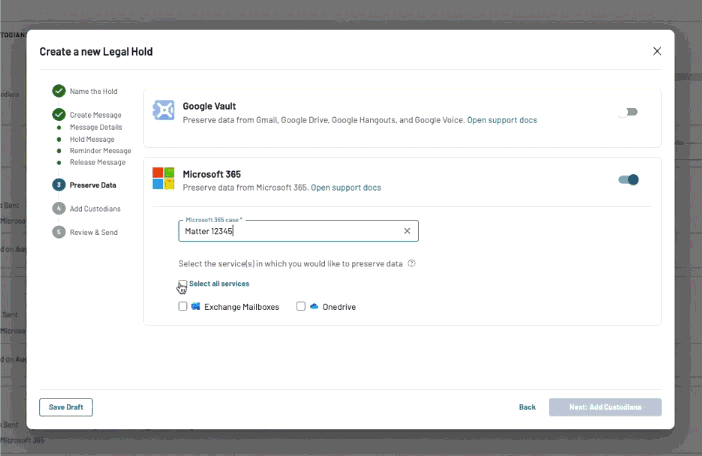702x456 pixels.
Task: Close the Create a new Legal Hold dialog
Action: click(x=657, y=51)
